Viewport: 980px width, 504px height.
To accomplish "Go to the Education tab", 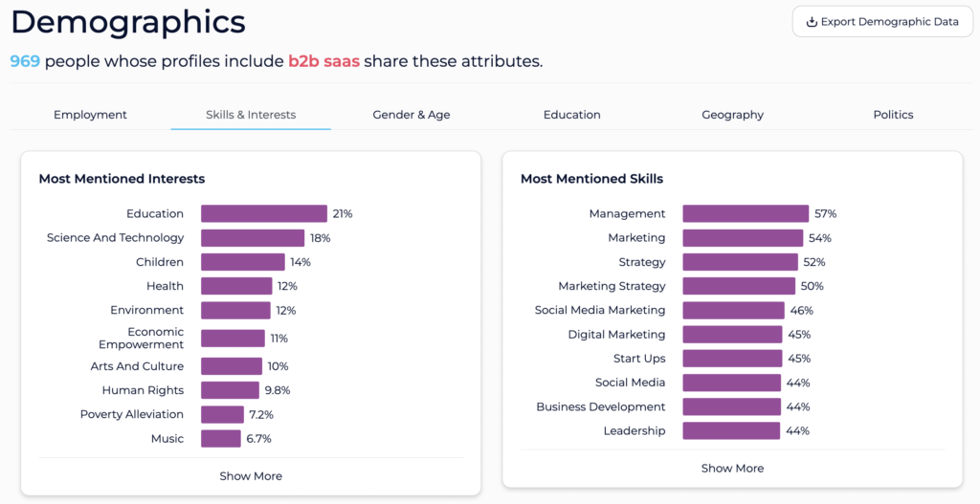I will (572, 115).
